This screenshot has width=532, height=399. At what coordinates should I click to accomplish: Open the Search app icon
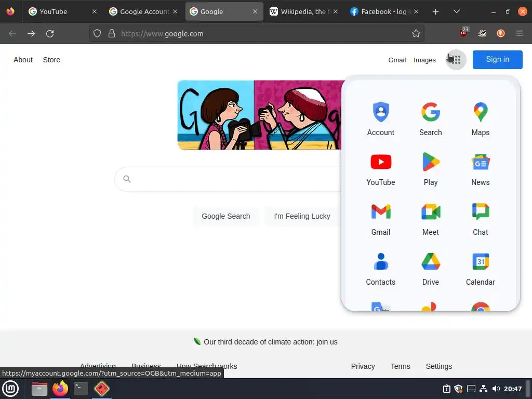[430, 119]
